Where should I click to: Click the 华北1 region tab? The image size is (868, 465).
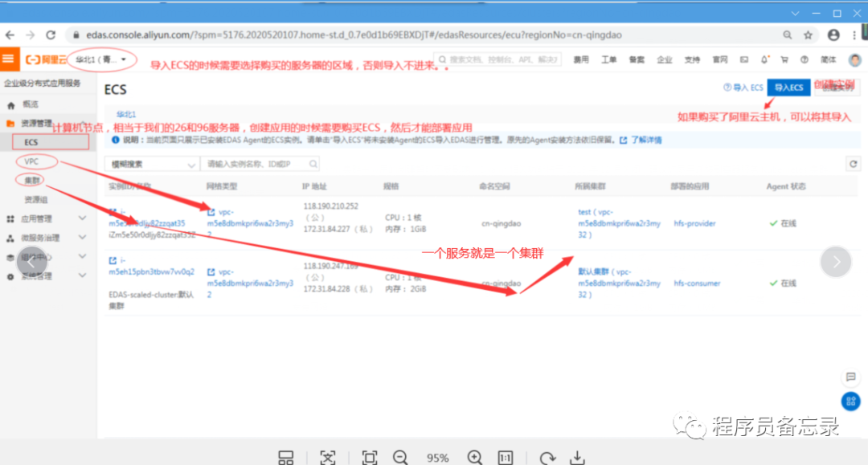(x=125, y=115)
